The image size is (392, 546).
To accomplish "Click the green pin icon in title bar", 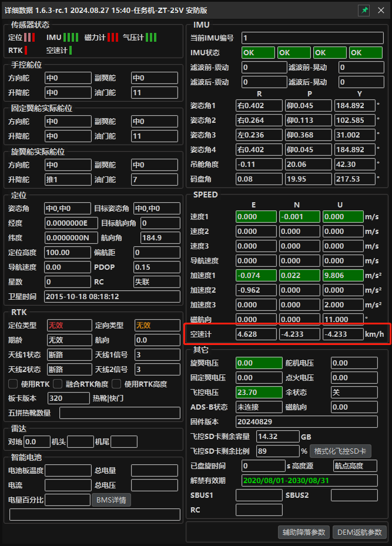I will click(x=364, y=10).
